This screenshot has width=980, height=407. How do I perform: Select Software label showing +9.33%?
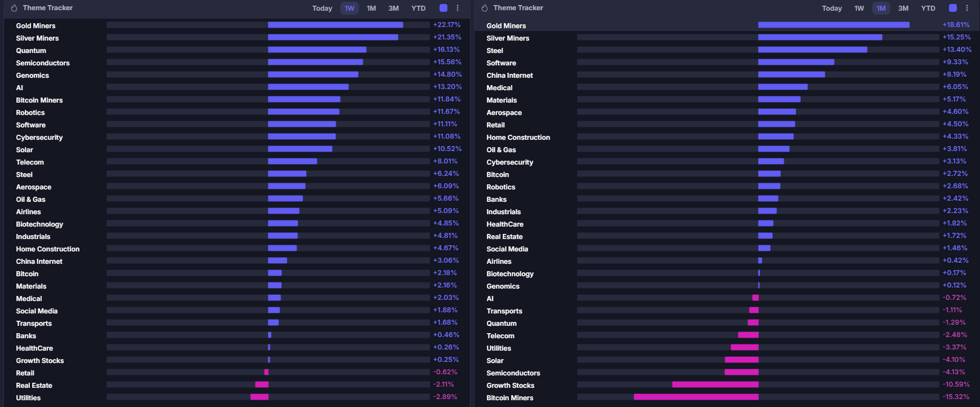[x=501, y=63]
